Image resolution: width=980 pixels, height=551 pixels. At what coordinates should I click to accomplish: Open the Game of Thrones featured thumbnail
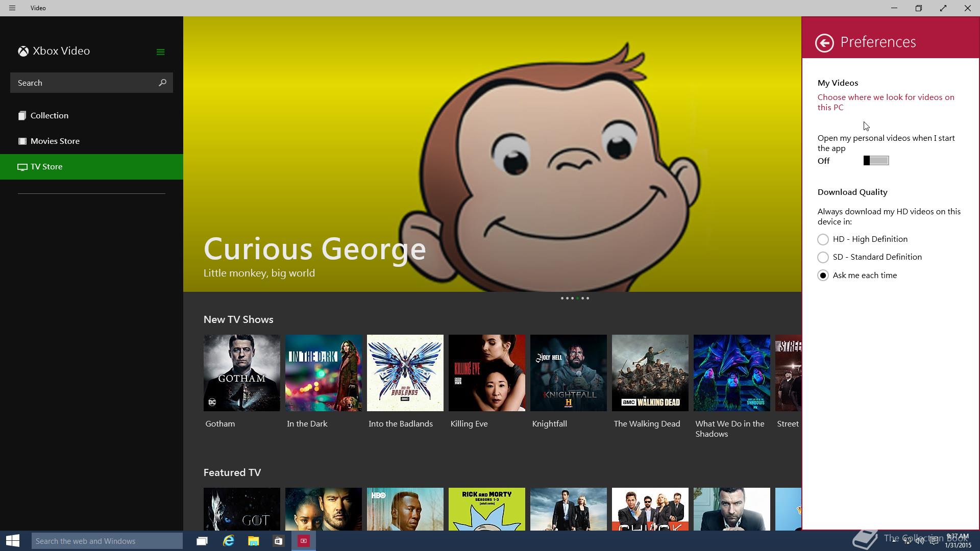point(242,509)
